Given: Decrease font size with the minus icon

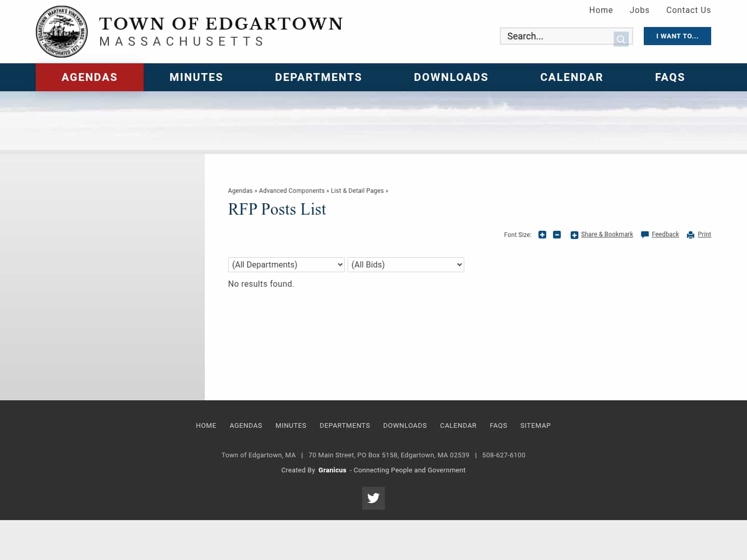Looking at the screenshot, I should coord(557,235).
